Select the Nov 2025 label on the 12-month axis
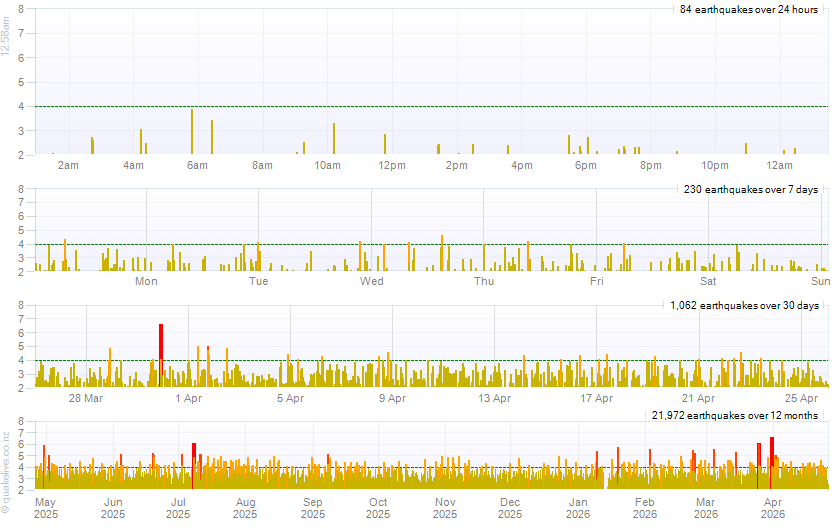The width and height of the screenshot is (835, 530). click(x=444, y=508)
